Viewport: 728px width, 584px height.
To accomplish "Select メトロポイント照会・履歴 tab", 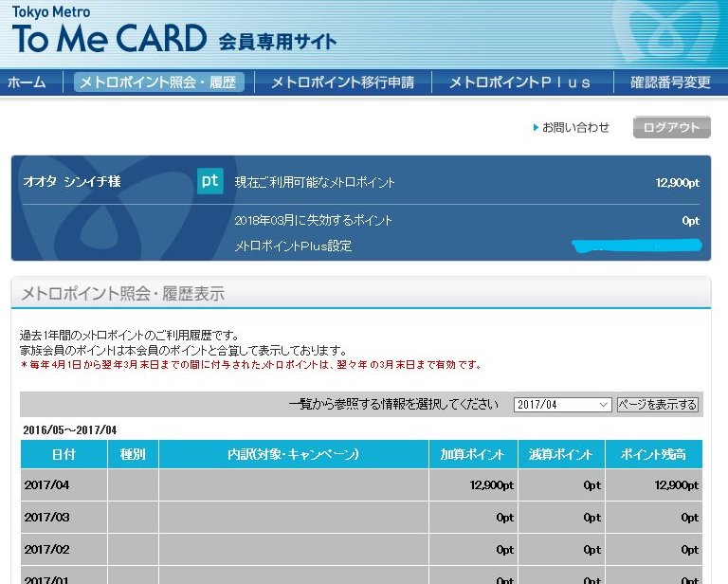I will 159,82.
